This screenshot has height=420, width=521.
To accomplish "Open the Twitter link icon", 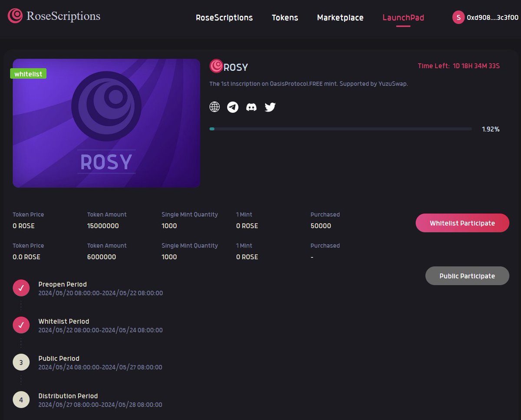I will (x=270, y=107).
